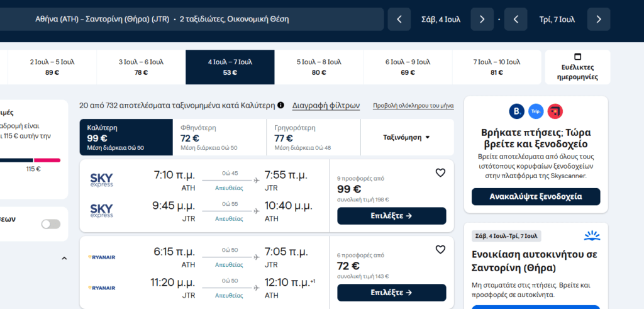Image resolution: width=644 pixels, height=309 pixels.
Task: Click previous return date arrow
Action: [516, 19]
